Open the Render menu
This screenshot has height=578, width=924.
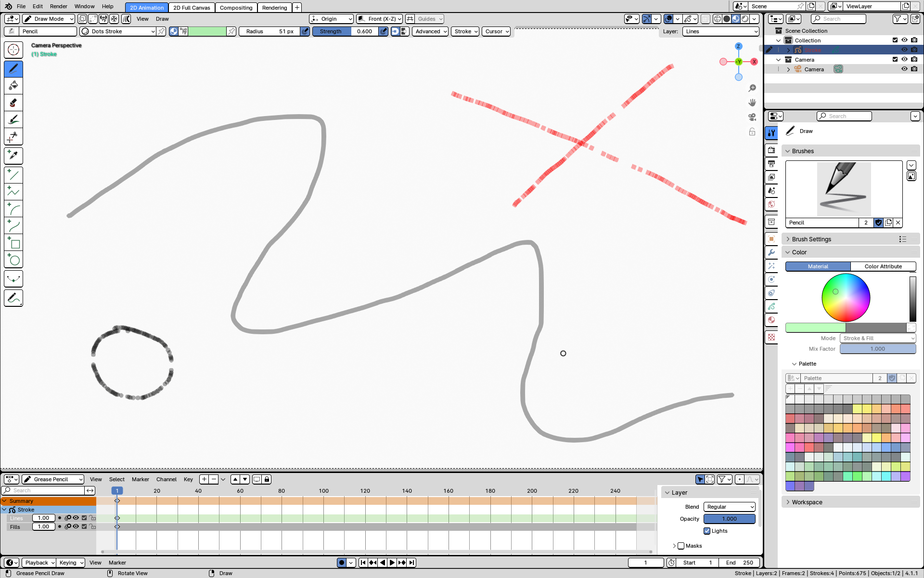[58, 6]
